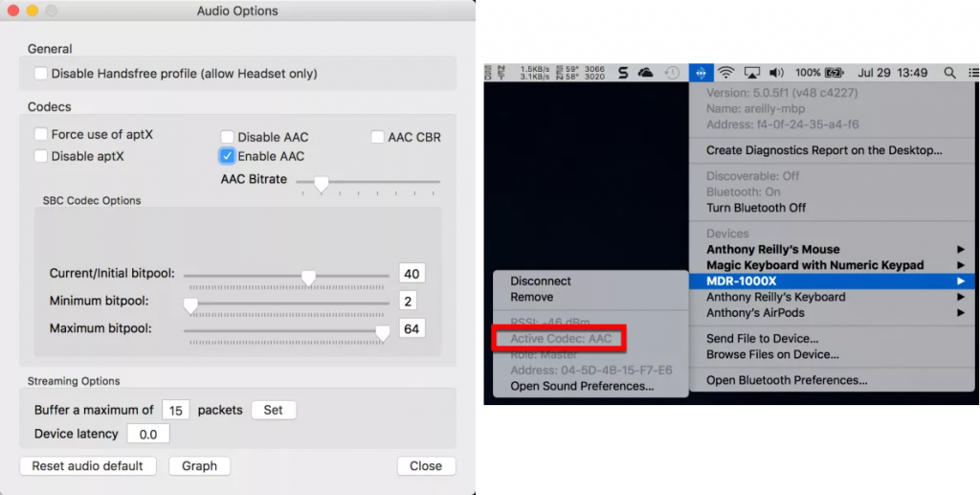
Task: Click the Wi-Fi status icon
Action: (725, 73)
